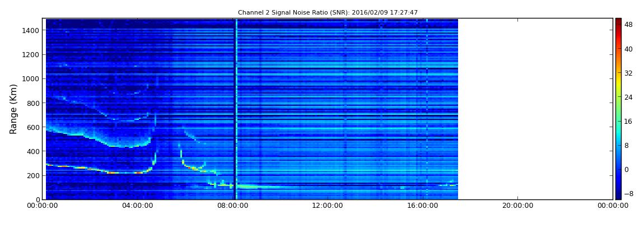The height and width of the screenshot is (228, 644).
Task: Click the 08:00:00 time axis label
Action: 232,207
